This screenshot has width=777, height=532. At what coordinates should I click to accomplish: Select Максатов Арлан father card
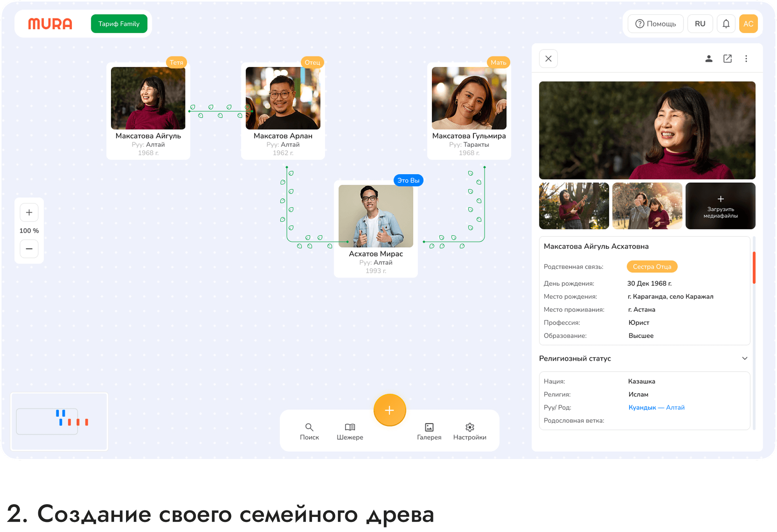tap(283, 110)
